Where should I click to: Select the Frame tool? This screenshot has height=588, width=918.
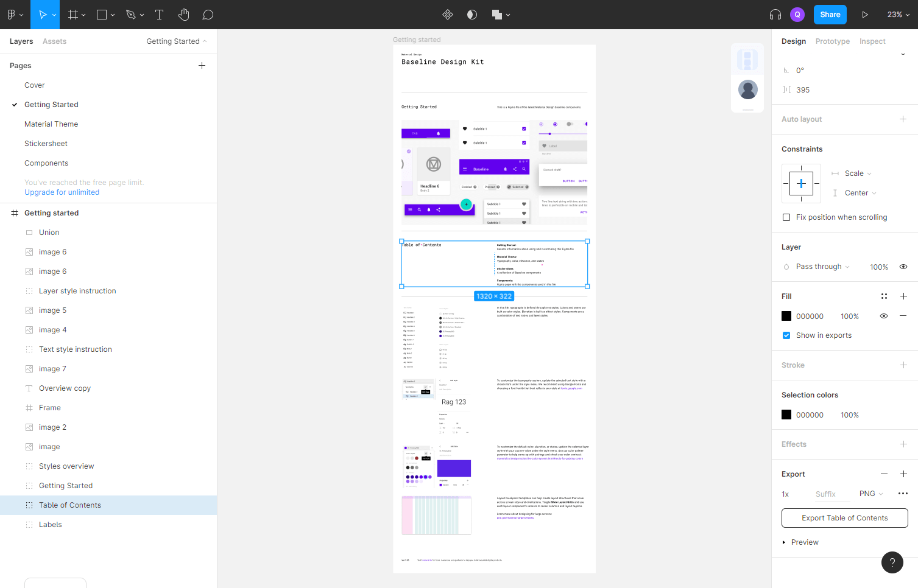(x=73, y=15)
